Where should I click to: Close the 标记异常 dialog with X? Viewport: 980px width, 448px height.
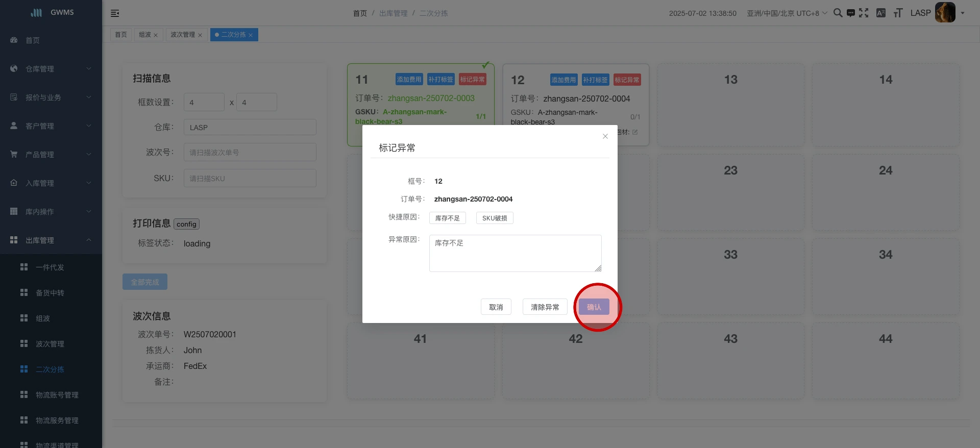click(605, 136)
